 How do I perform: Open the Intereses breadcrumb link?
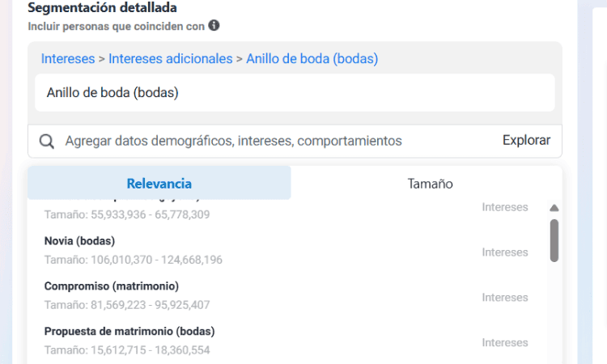pos(68,59)
